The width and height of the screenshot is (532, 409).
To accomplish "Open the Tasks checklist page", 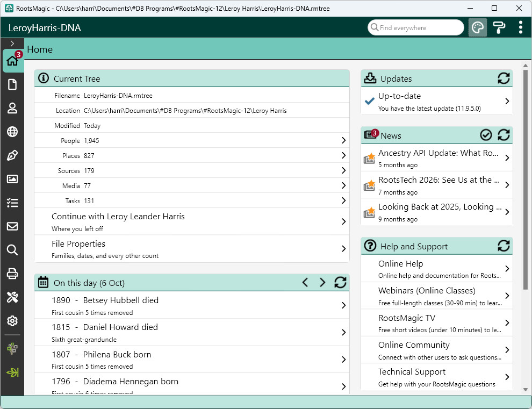I will (x=12, y=203).
